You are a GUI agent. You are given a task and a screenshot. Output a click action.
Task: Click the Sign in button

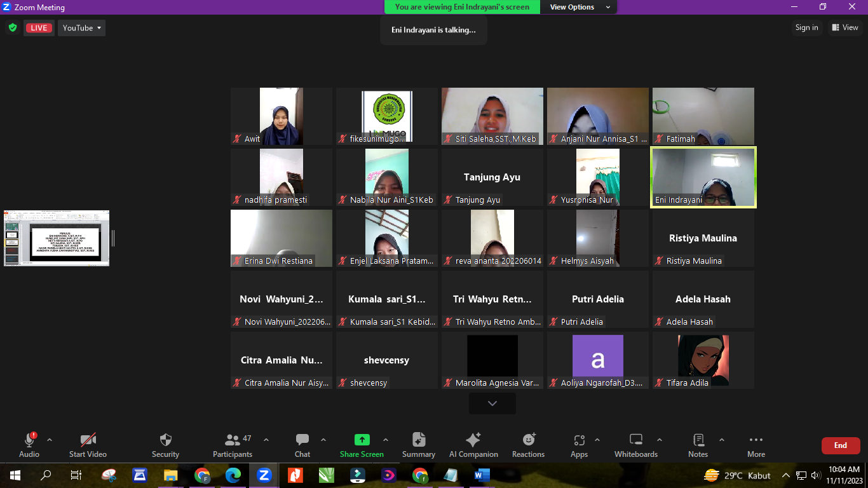pyautogui.click(x=806, y=27)
